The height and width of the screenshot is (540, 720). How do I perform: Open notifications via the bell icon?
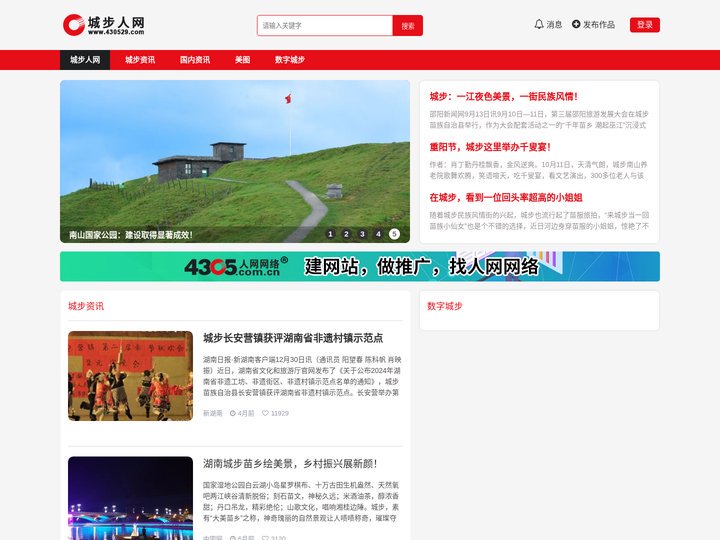[539, 24]
